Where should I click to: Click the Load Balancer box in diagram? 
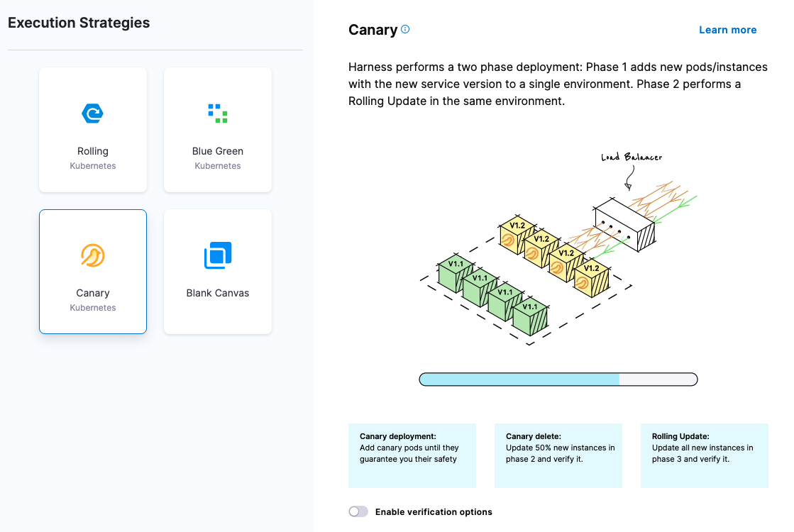(624, 224)
